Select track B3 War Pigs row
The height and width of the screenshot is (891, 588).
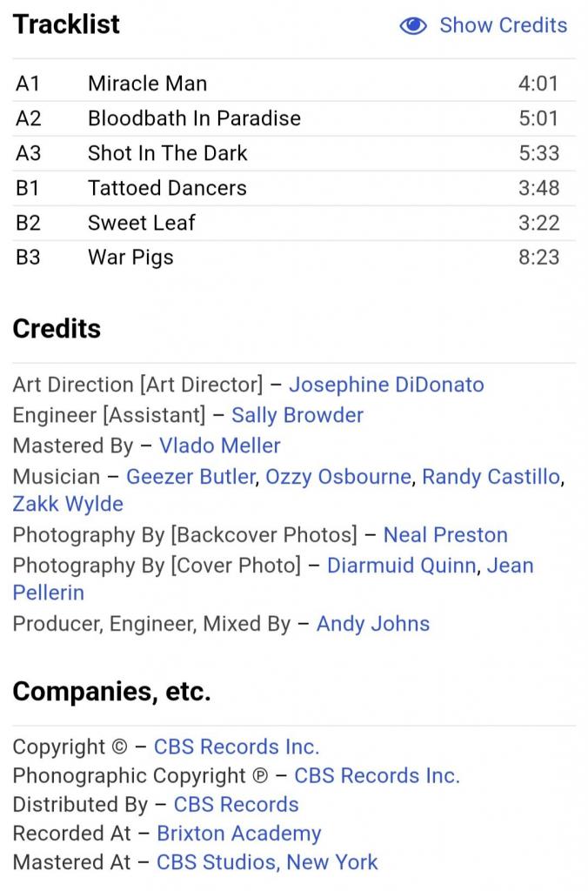click(x=294, y=258)
